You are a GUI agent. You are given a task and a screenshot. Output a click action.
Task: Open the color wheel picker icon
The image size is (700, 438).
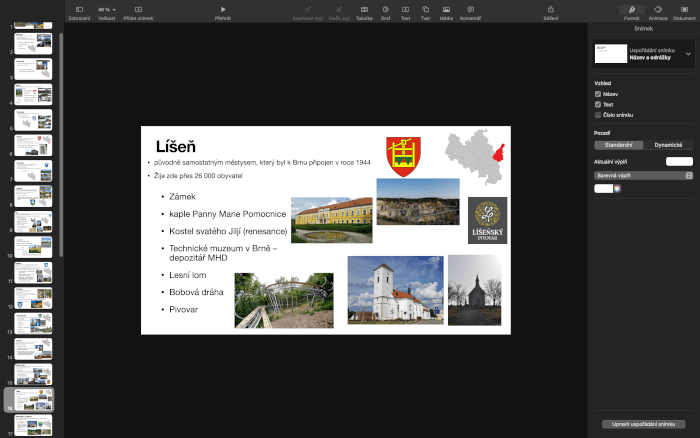coord(617,189)
